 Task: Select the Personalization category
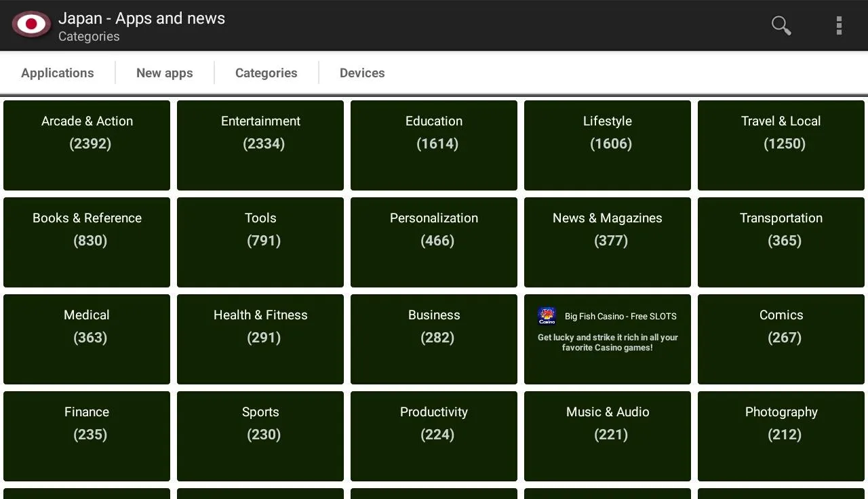(x=434, y=242)
